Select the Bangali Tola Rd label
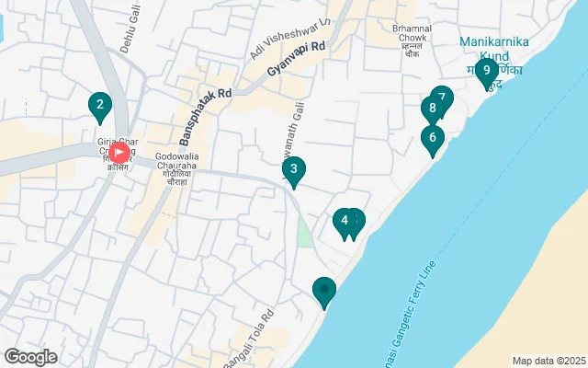This screenshot has height=368, width=588. pyautogui.click(x=249, y=339)
